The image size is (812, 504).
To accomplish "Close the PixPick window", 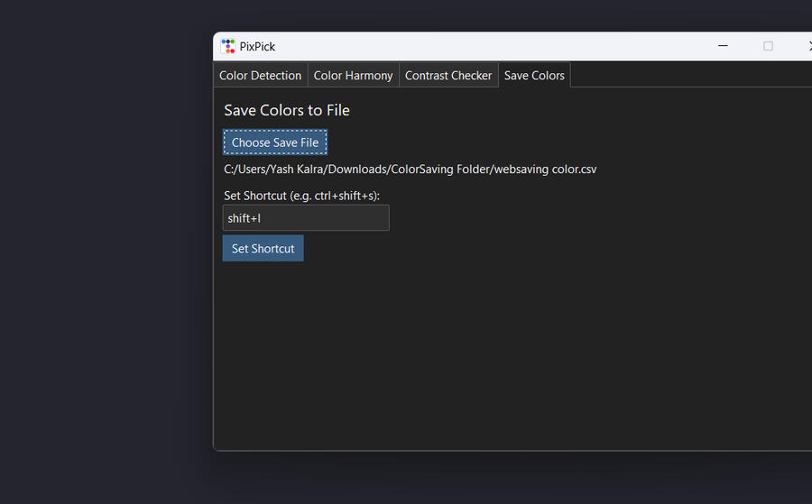I will point(807,46).
